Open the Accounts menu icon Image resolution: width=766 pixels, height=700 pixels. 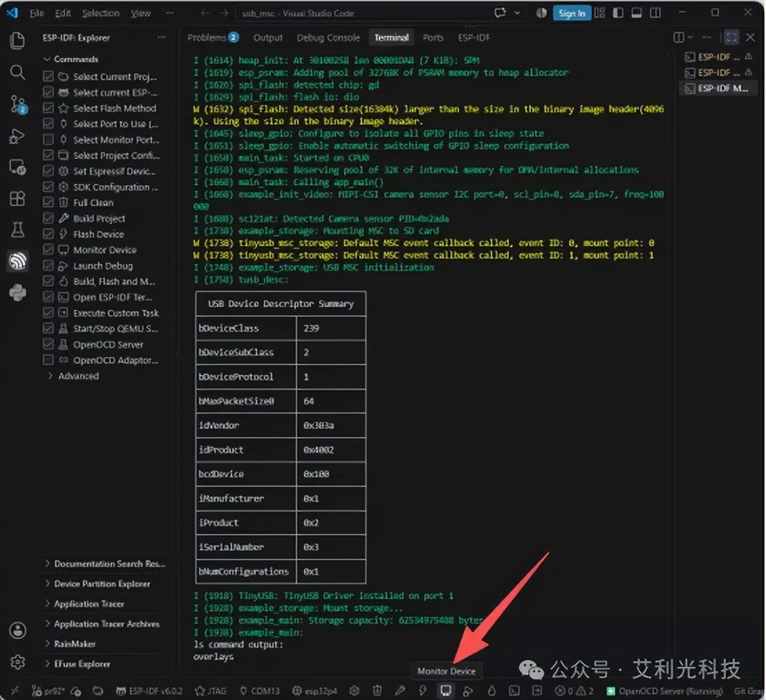pos(17,631)
